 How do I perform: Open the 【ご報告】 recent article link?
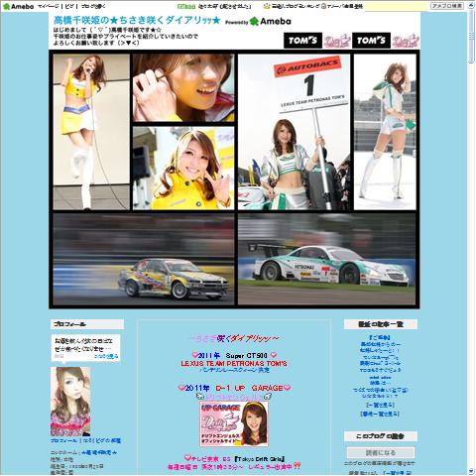click(380, 337)
